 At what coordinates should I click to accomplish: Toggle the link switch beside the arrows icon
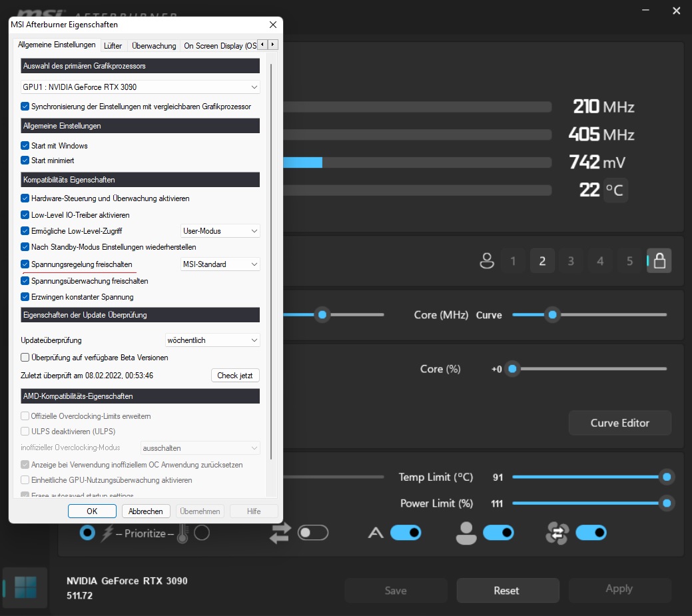pyautogui.click(x=313, y=533)
